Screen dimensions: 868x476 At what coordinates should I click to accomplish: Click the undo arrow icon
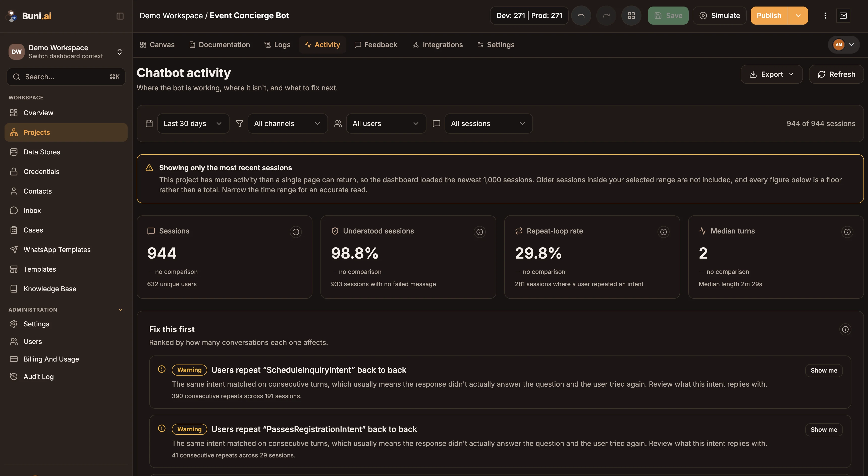581,16
